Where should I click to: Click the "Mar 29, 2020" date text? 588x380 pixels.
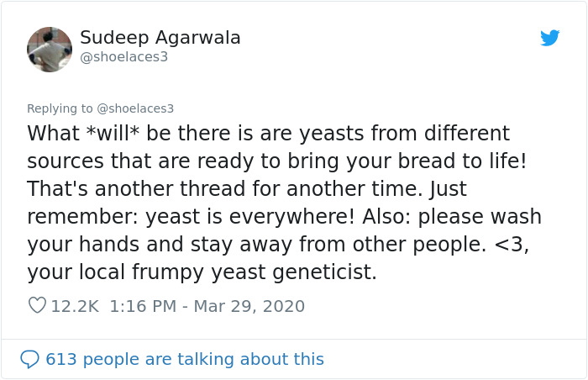[x=249, y=306]
